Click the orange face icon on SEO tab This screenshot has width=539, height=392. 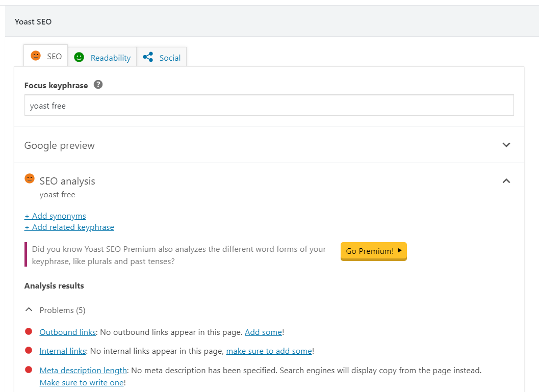(36, 56)
